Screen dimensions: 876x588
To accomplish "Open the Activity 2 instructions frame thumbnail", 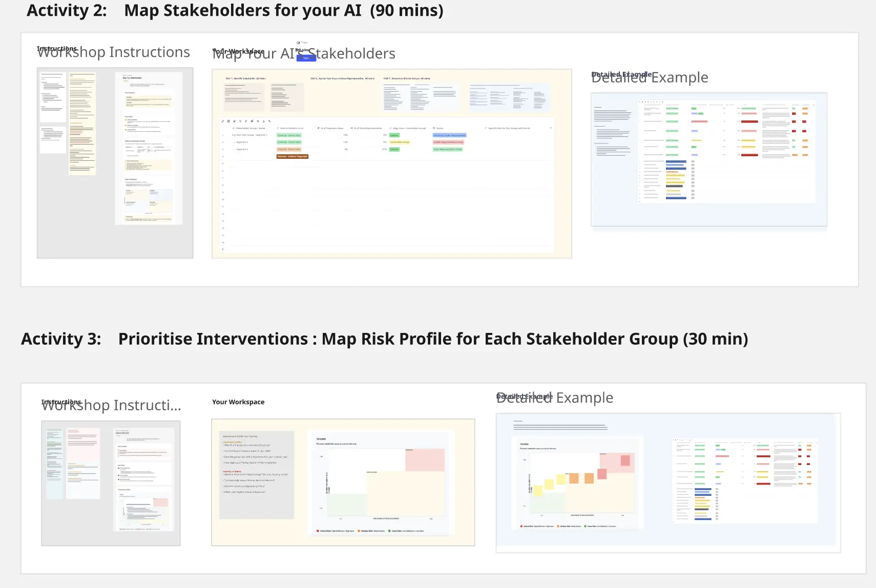I will [x=115, y=163].
